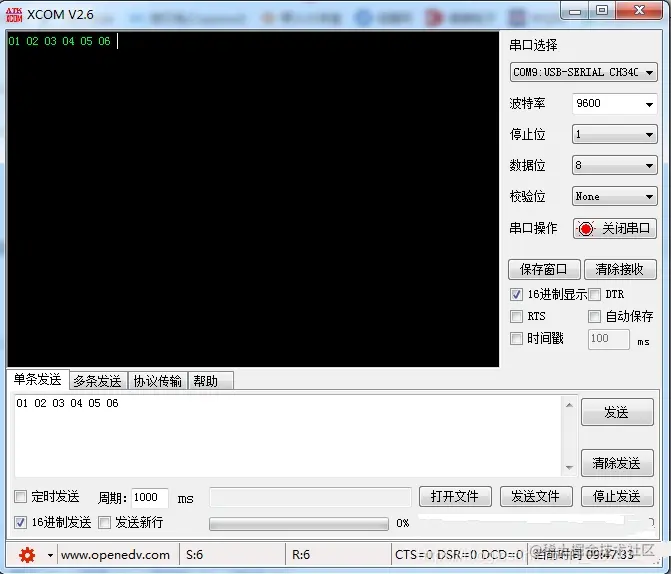
Task: Click the send box scrollbar up arrow
Action: click(569, 404)
